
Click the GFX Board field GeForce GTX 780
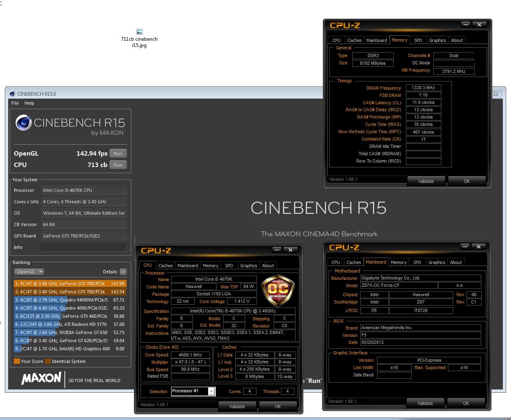pos(83,236)
